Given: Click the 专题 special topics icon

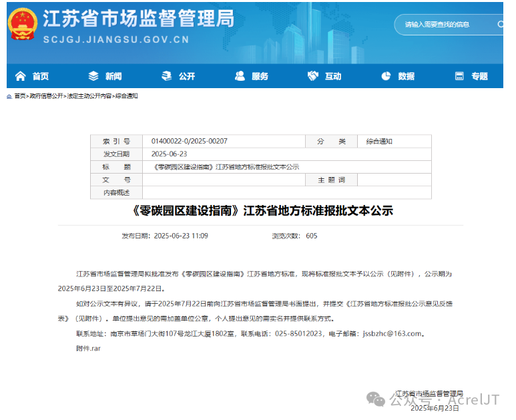Looking at the screenshot, I should [x=459, y=76].
